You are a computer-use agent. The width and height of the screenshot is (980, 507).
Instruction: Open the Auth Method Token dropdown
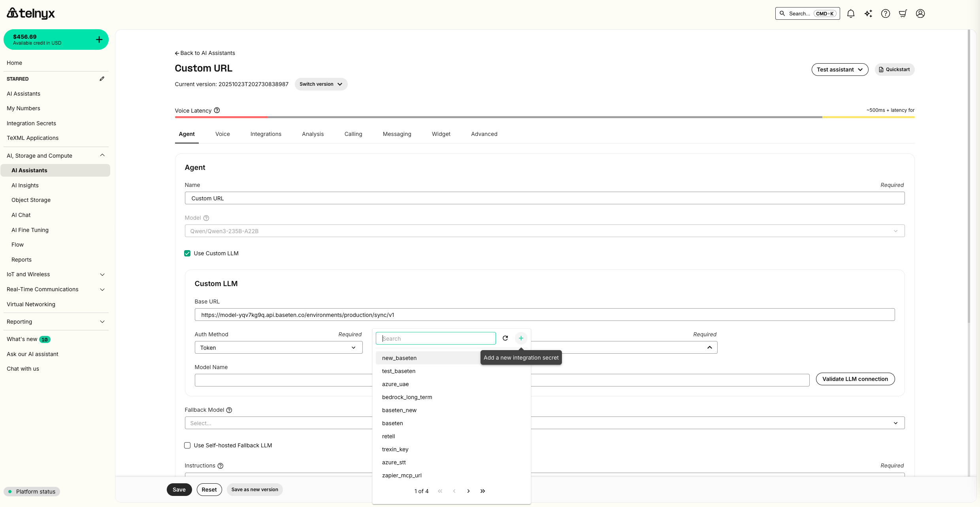(278, 347)
